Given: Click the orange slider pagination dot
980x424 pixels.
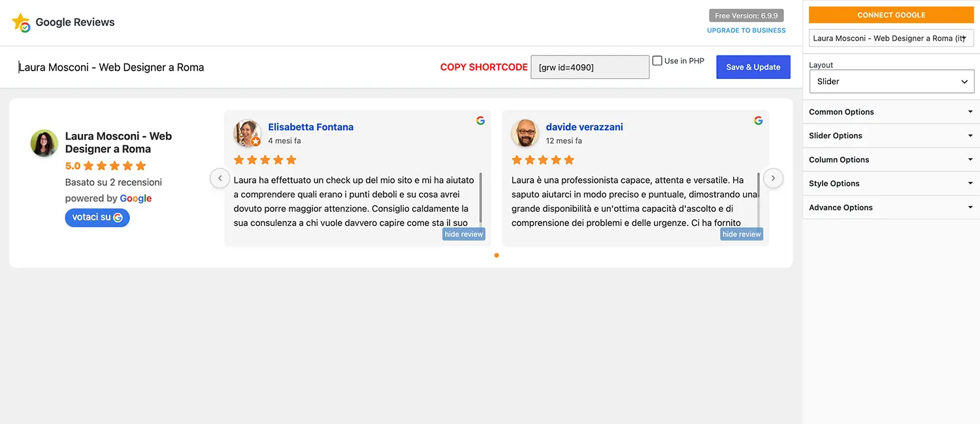Looking at the screenshot, I should click(x=497, y=255).
